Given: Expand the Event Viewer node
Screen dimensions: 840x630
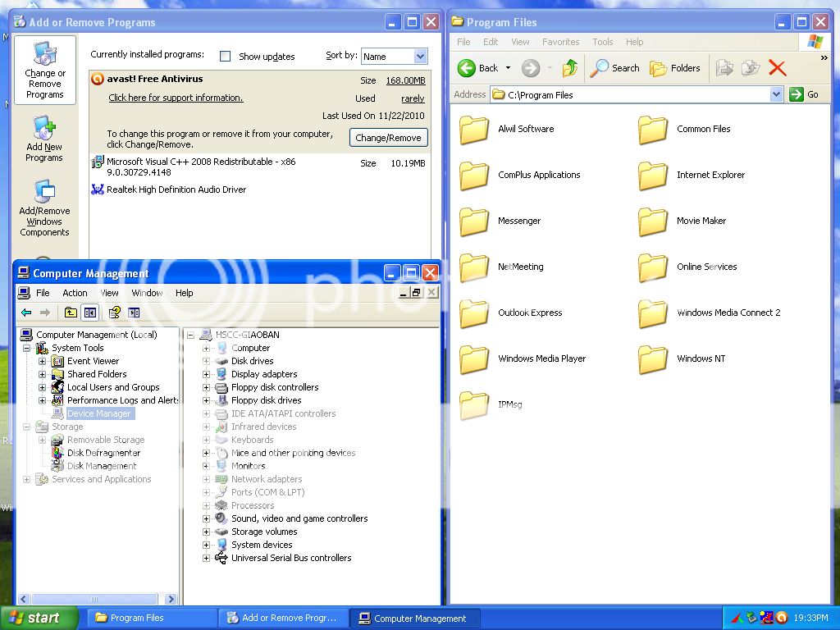Looking at the screenshot, I should (x=42, y=362).
